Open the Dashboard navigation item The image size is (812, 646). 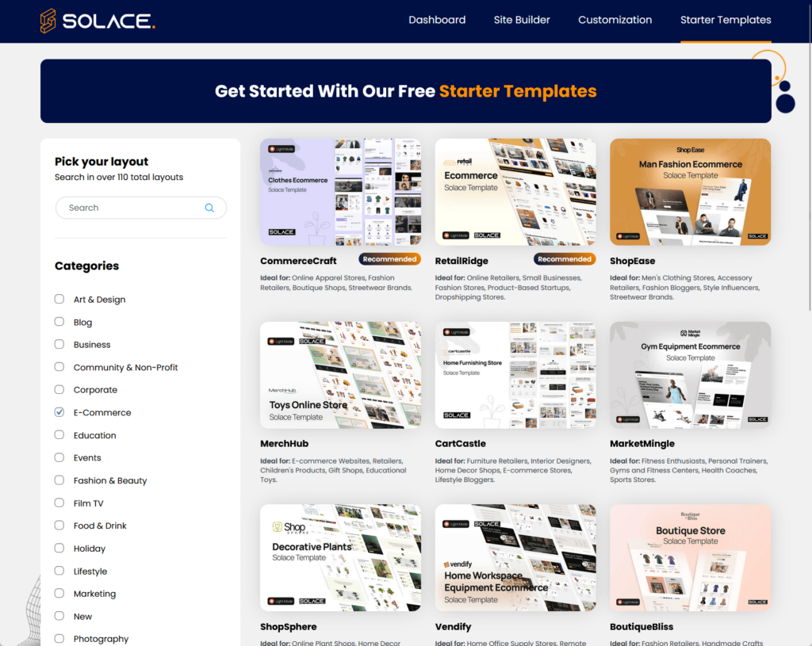[x=437, y=20]
